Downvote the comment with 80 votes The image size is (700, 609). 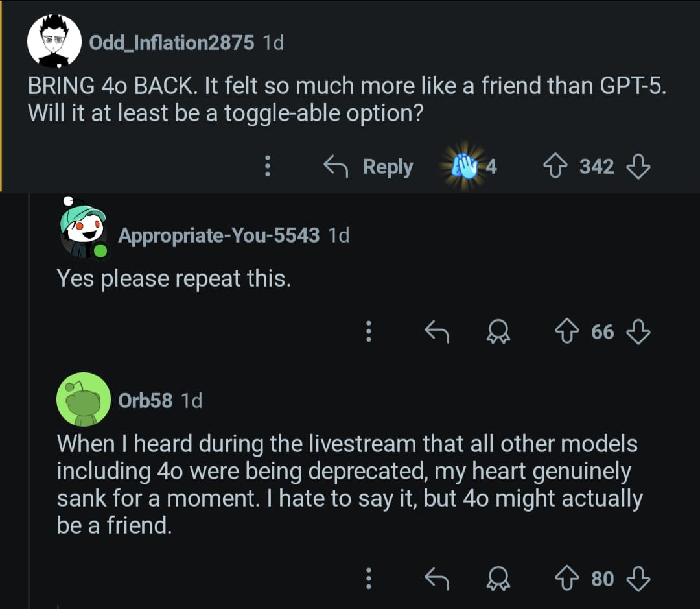pyautogui.click(x=638, y=579)
